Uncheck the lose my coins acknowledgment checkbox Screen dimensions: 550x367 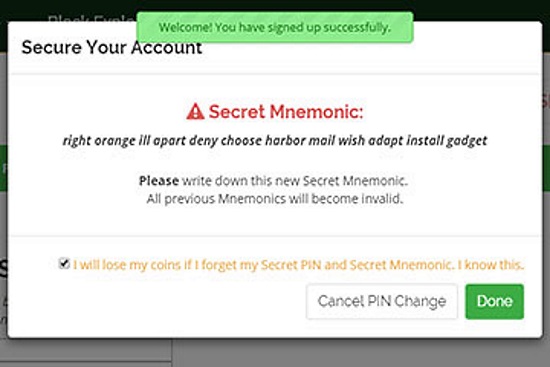64,263
